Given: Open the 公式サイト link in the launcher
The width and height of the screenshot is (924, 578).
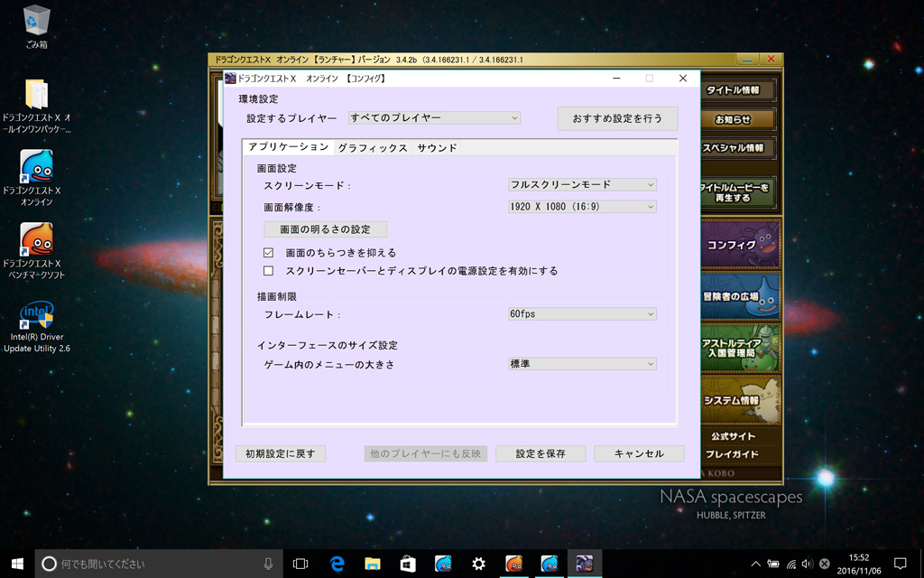Looking at the screenshot, I should tap(733, 436).
